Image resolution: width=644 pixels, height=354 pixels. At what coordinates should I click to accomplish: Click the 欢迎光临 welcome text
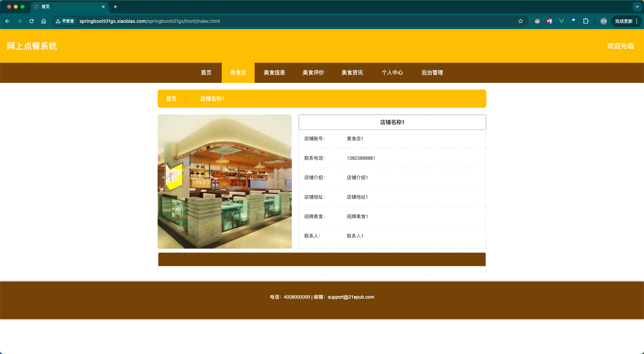coord(620,46)
